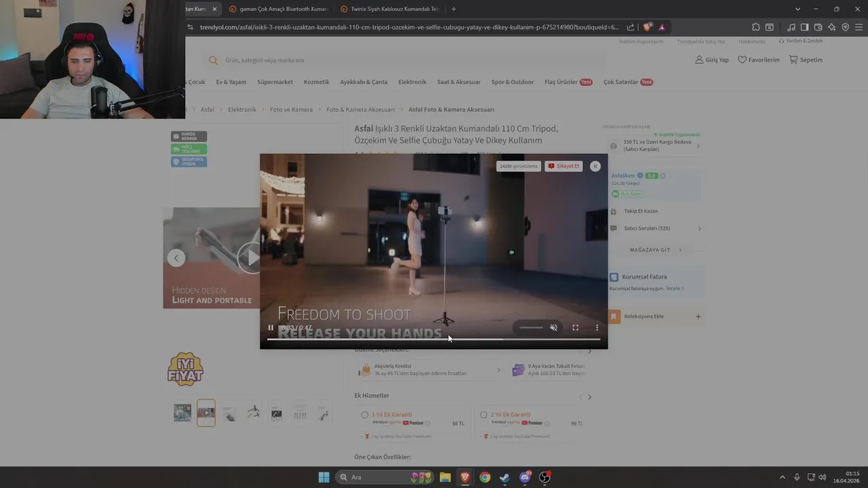
Task: Expand Satıcı Soruları (529)
Action: point(655,228)
